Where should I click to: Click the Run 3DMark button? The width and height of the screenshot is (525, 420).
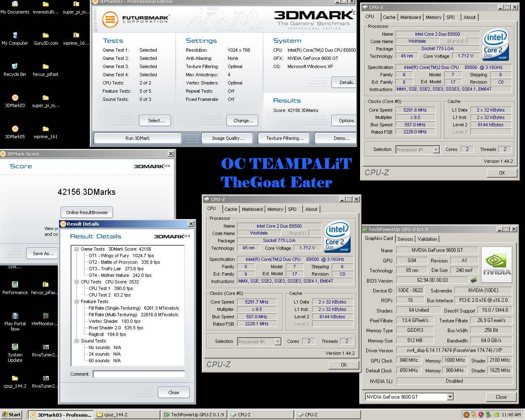[137, 138]
